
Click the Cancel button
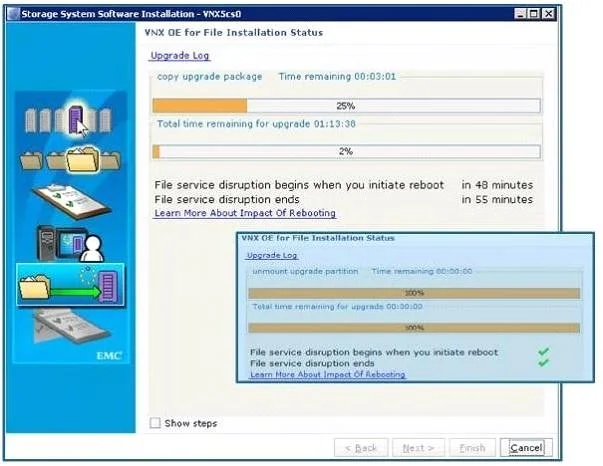tap(526, 448)
